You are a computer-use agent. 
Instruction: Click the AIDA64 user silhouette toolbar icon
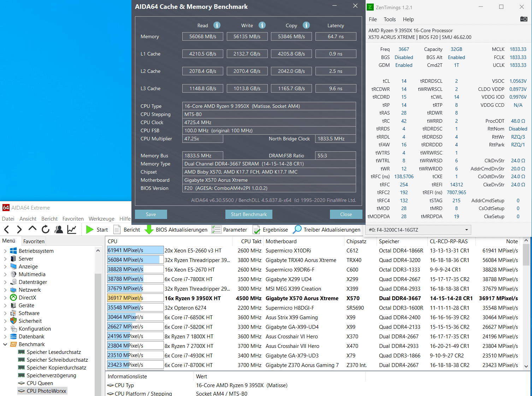click(x=59, y=229)
